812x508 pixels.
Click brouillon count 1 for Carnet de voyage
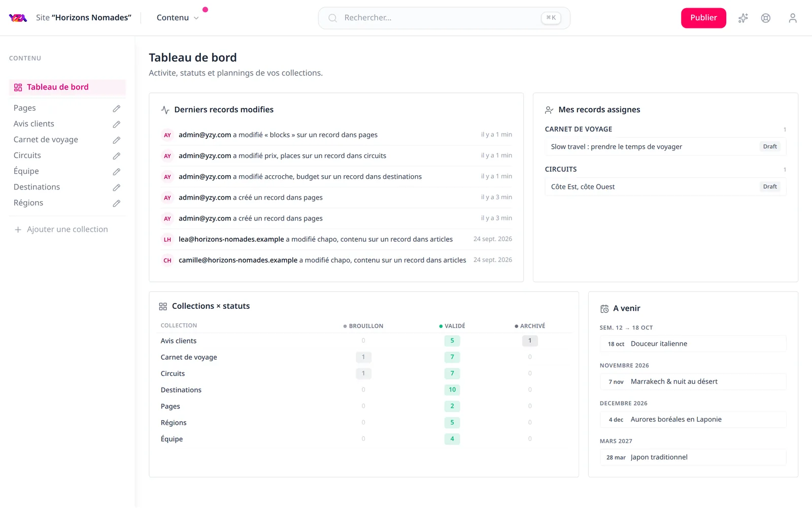(363, 357)
